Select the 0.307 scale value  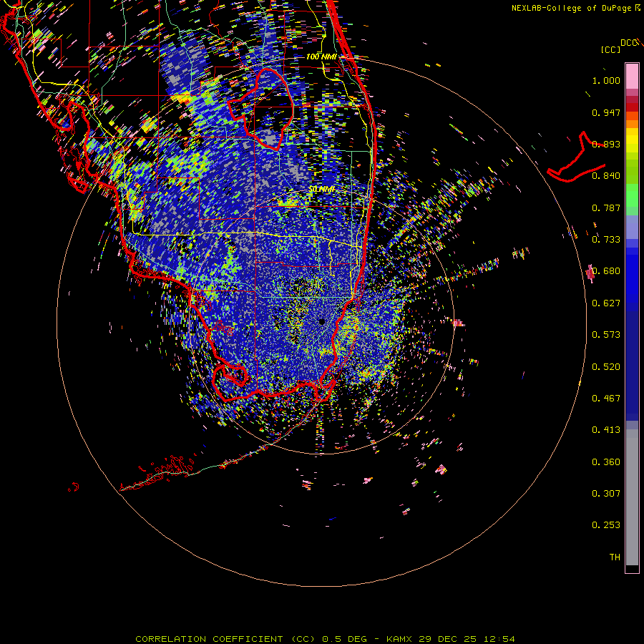[606, 494]
